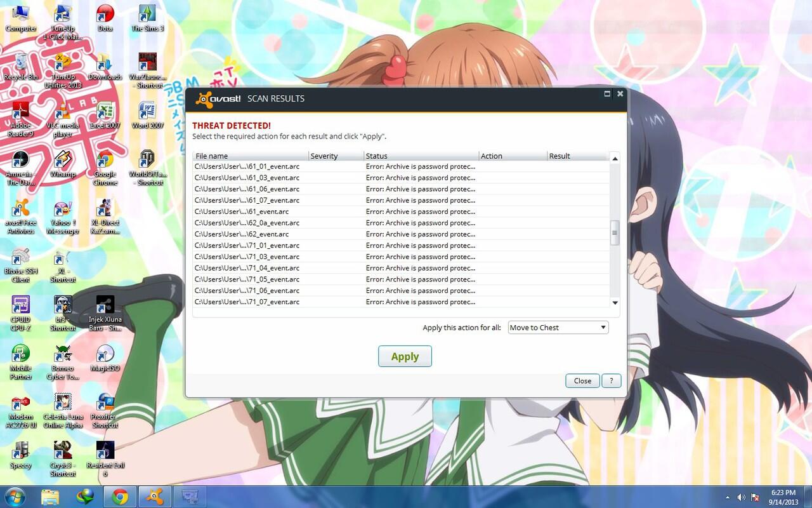
Task: Click results list scroll-down arrow
Action: coord(615,303)
